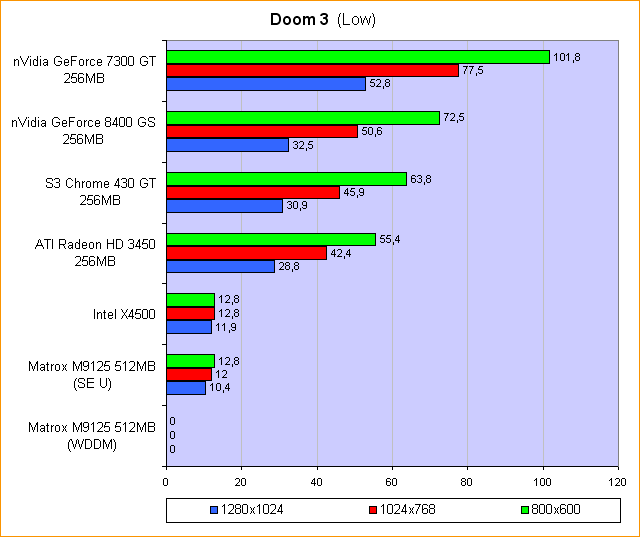Image resolution: width=640 pixels, height=537 pixels.
Task: Click the 'nVidia GeForce 7300 GT 256MB' label
Action: [84, 70]
